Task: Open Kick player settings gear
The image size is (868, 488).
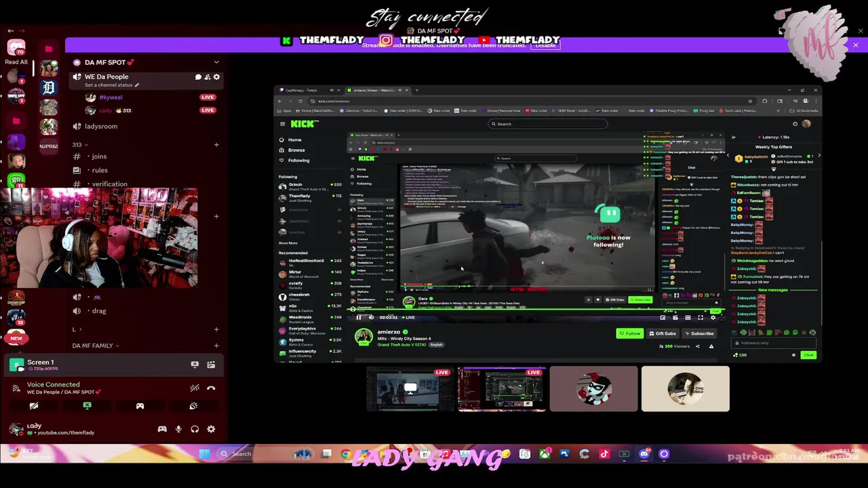Action: (713, 317)
